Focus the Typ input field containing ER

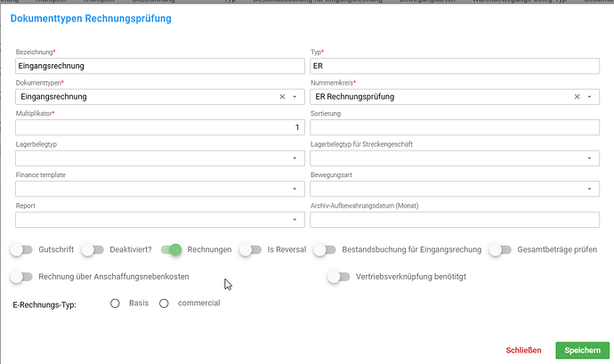point(455,66)
